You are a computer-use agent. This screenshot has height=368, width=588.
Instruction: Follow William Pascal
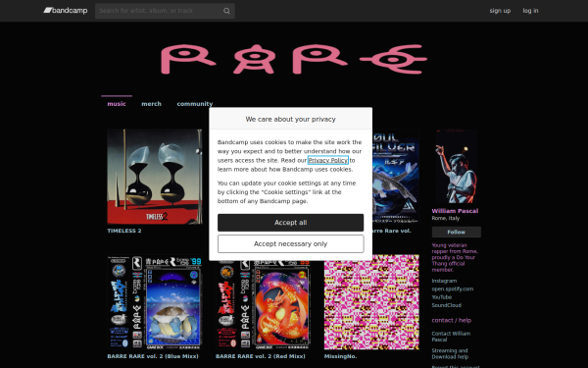(x=457, y=232)
